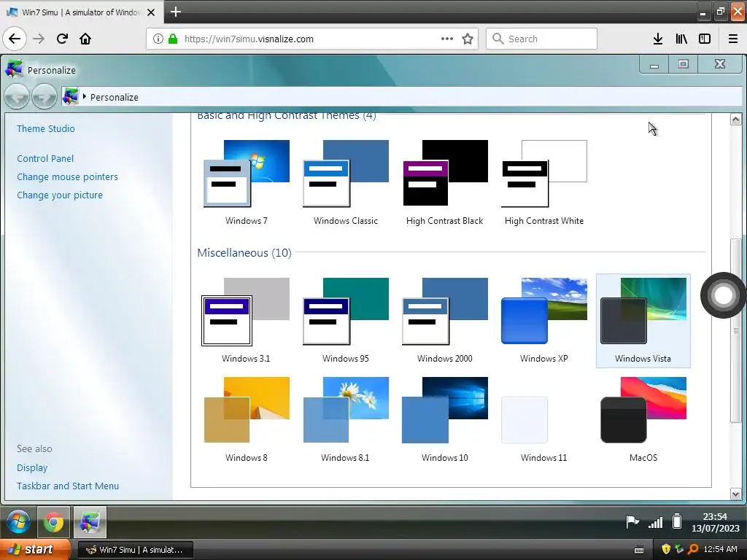The height and width of the screenshot is (560, 747).
Task: Apply the Windows Classic theme
Action: click(x=345, y=182)
